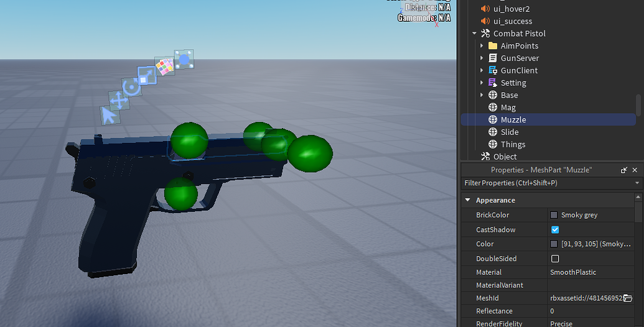Screen dimensions: 644x327
Task: Close the Properties panel
Action: [635, 170]
